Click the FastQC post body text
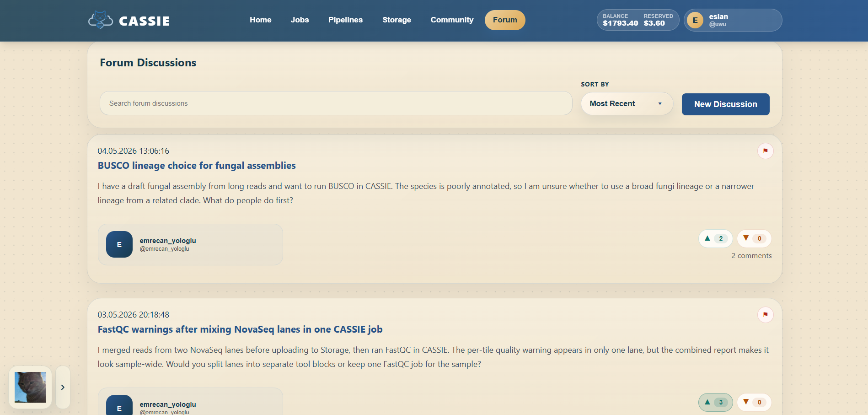This screenshot has height=415, width=868. [433, 357]
